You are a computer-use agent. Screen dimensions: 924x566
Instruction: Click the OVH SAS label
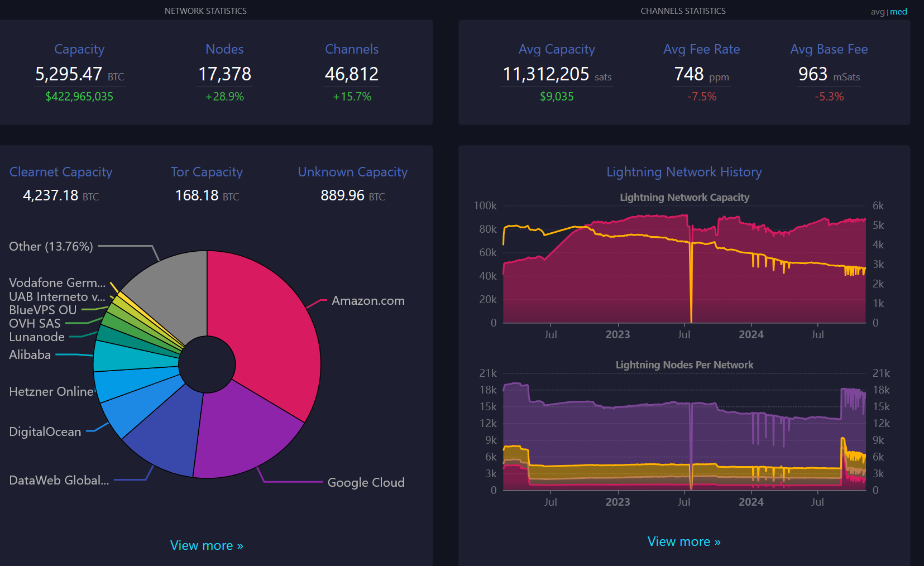35,323
